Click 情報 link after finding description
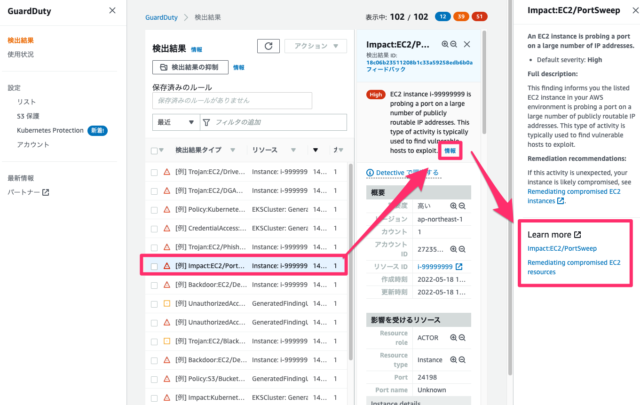The height and width of the screenshot is (405, 640). tap(450, 151)
